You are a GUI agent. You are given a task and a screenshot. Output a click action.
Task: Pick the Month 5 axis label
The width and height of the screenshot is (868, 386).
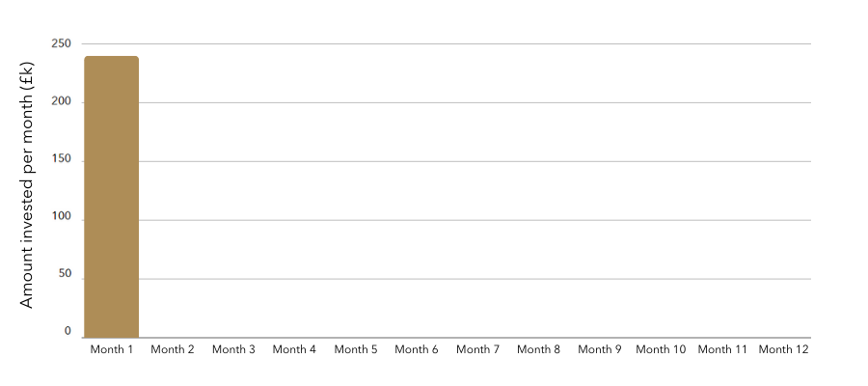356,349
